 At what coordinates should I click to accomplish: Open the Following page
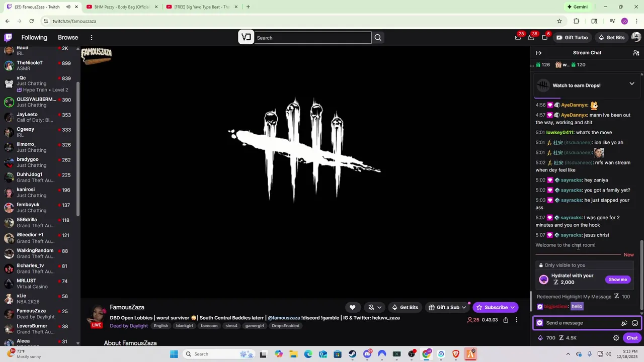coord(34,38)
